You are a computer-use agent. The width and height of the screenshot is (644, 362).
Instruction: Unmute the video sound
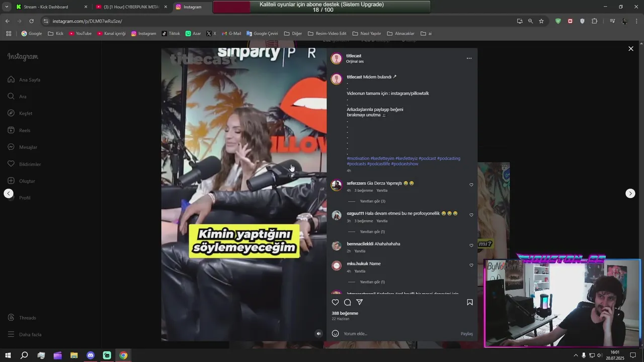click(x=318, y=333)
